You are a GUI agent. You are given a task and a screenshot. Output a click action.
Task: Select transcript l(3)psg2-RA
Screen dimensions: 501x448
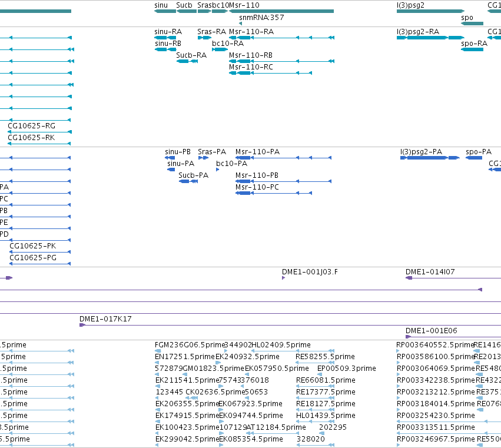(418, 32)
